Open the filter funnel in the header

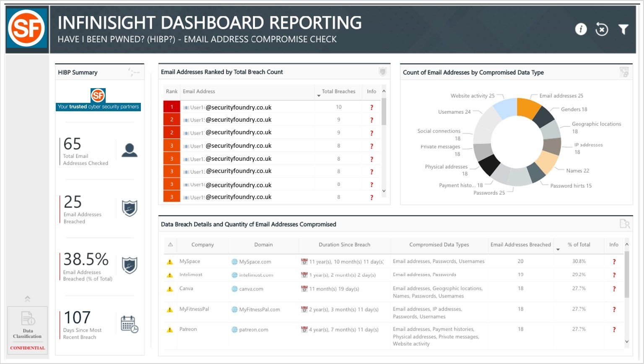[623, 29]
